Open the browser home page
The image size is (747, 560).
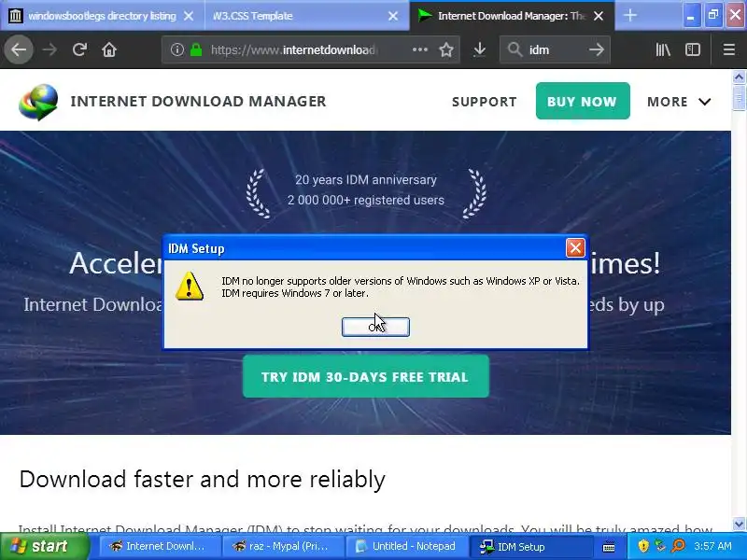109,49
